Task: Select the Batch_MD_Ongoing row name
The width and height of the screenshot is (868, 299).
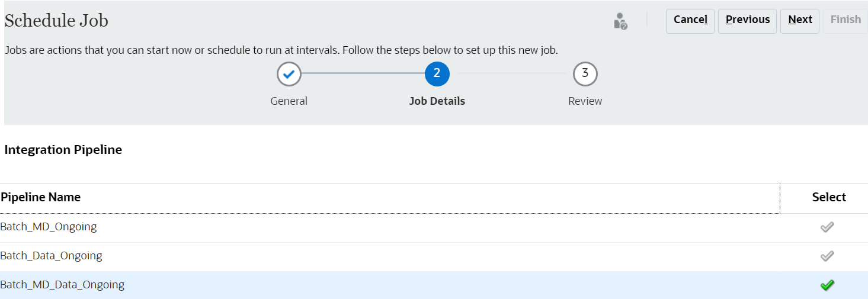Action: (49, 227)
